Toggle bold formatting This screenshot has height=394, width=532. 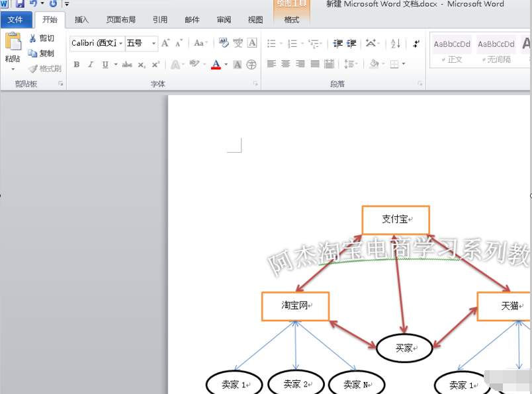pos(77,65)
